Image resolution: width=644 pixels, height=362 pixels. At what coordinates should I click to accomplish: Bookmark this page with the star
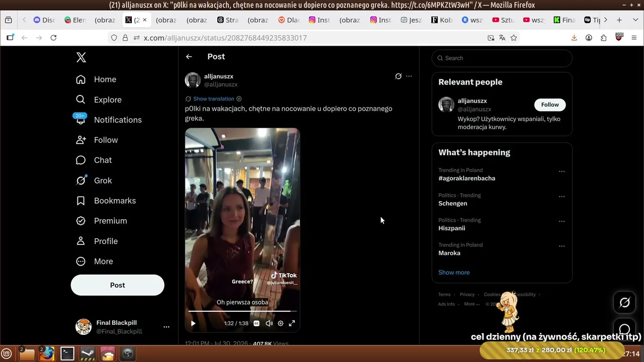tap(514, 38)
